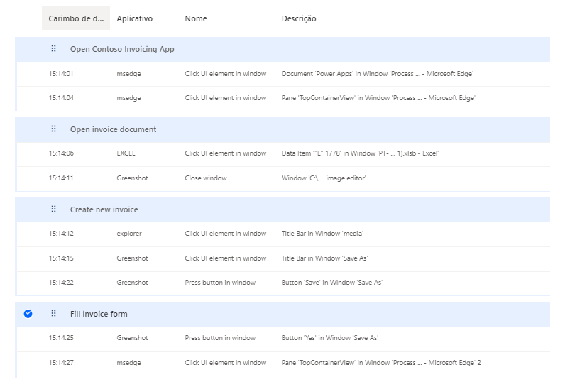Select the 15:14:15 Greenshot Title Bar row
The width and height of the screenshot is (565, 392).
pos(284,258)
